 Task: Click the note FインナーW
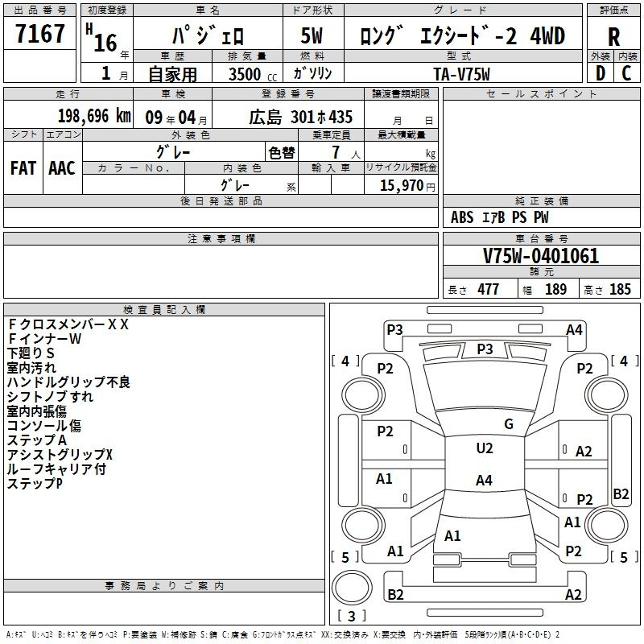(x=45, y=338)
